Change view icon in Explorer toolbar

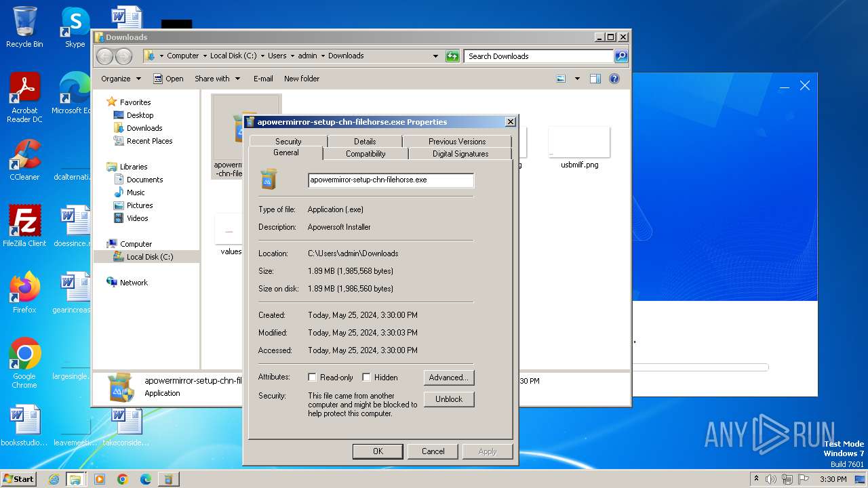tap(561, 79)
